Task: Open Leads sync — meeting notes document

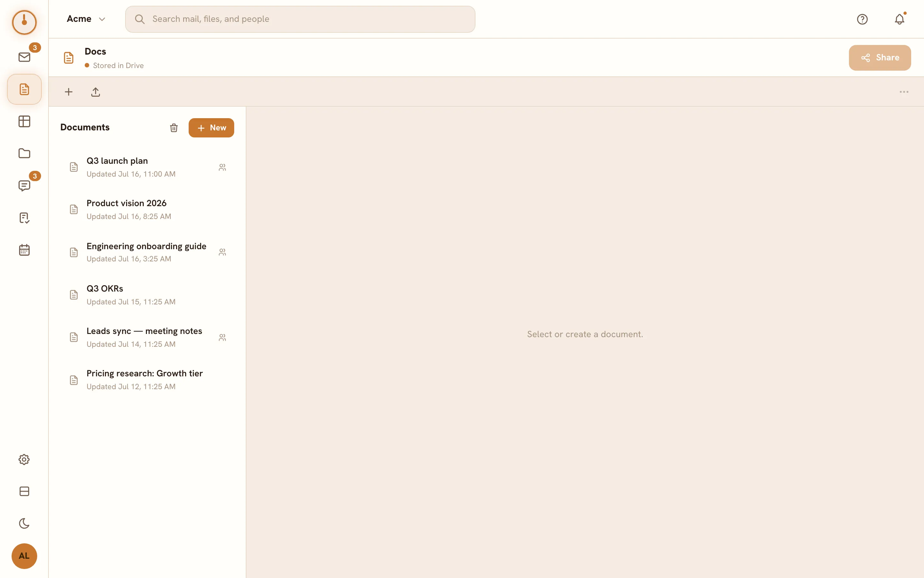Action: click(147, 337)
